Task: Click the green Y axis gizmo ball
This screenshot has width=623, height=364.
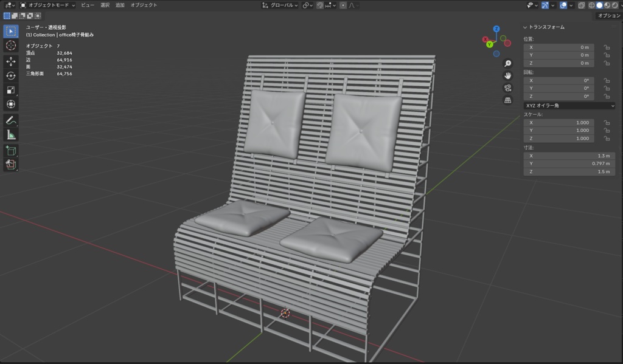Action: pos(490,44)
